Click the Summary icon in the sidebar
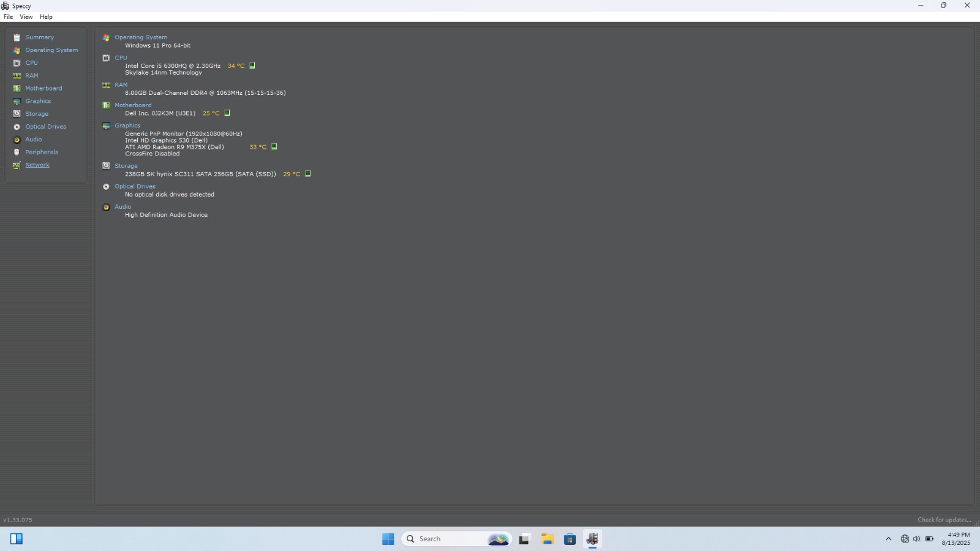 click(17, 37)
